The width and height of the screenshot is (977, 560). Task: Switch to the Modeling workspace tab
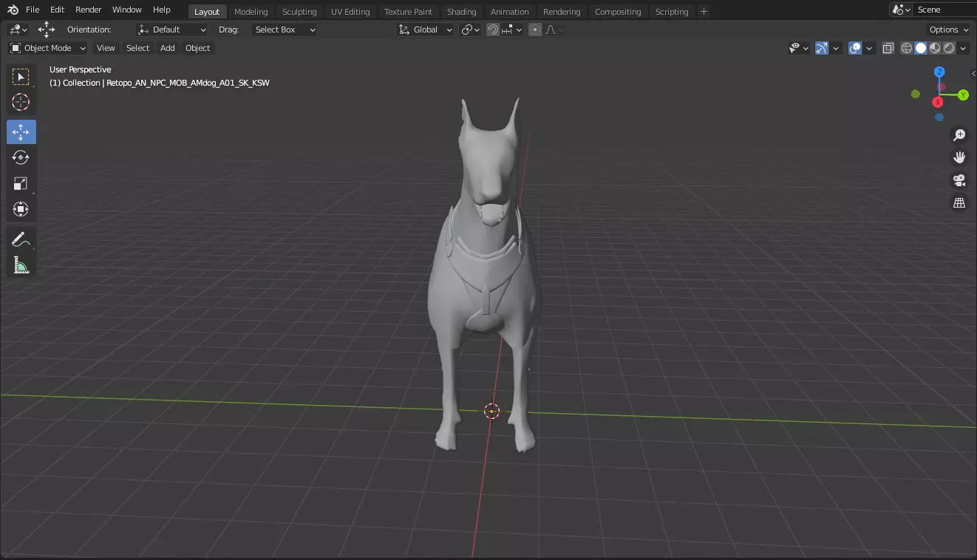click(x=251, y=11)
